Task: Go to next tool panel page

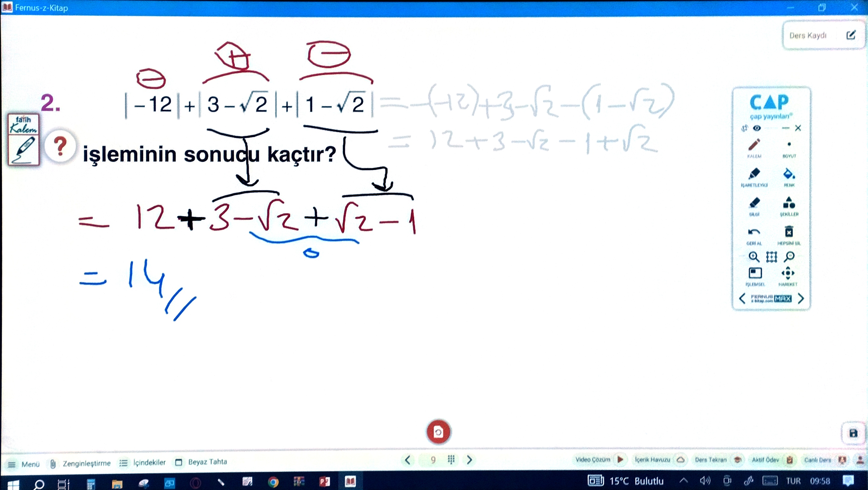Action: tap(801, 299)
